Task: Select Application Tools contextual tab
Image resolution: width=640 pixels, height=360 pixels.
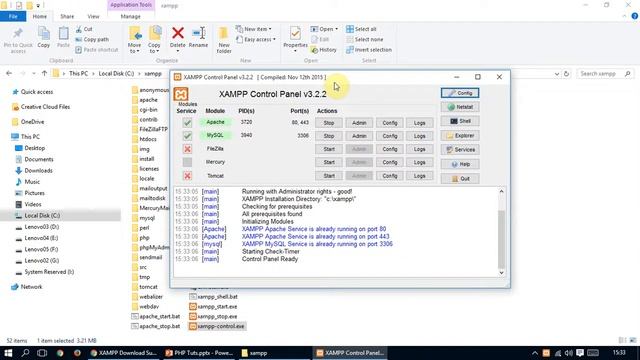Action: [x=131, y=5]
